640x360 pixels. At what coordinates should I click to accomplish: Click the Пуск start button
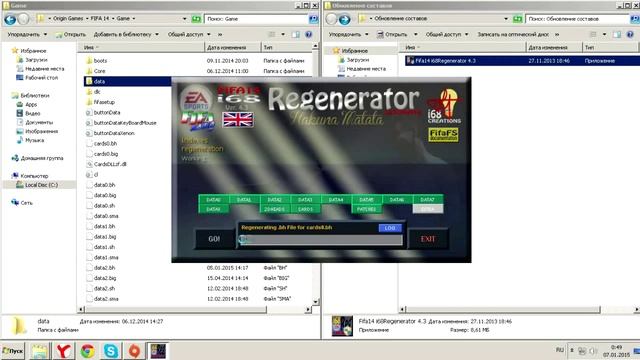13,351
